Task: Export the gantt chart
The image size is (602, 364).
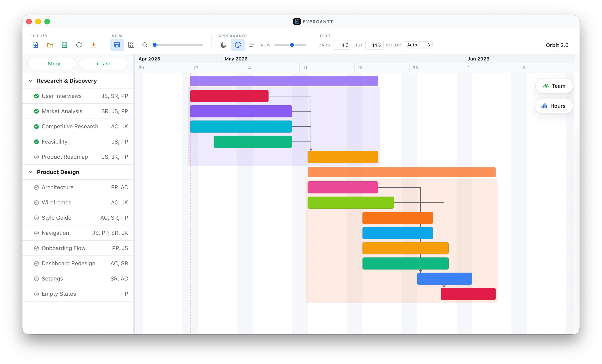Action: point(93,45)
